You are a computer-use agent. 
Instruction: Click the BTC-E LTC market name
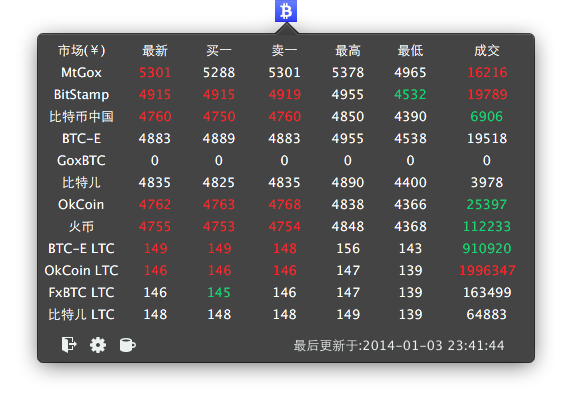(x=81, y=249)
